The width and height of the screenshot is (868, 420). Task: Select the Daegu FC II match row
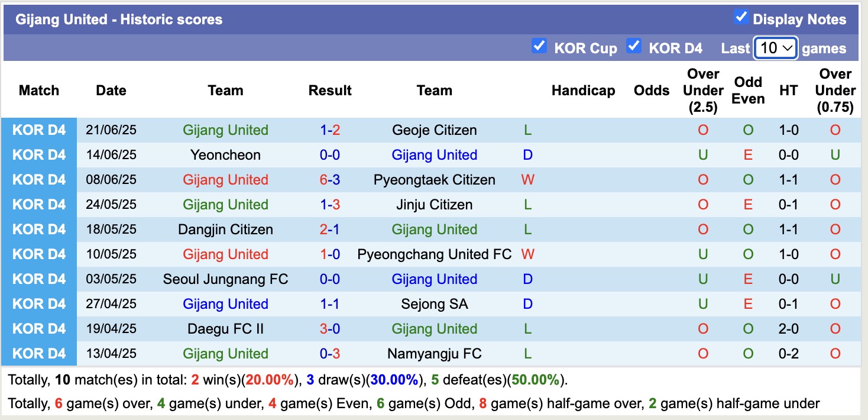coord(225,328)
